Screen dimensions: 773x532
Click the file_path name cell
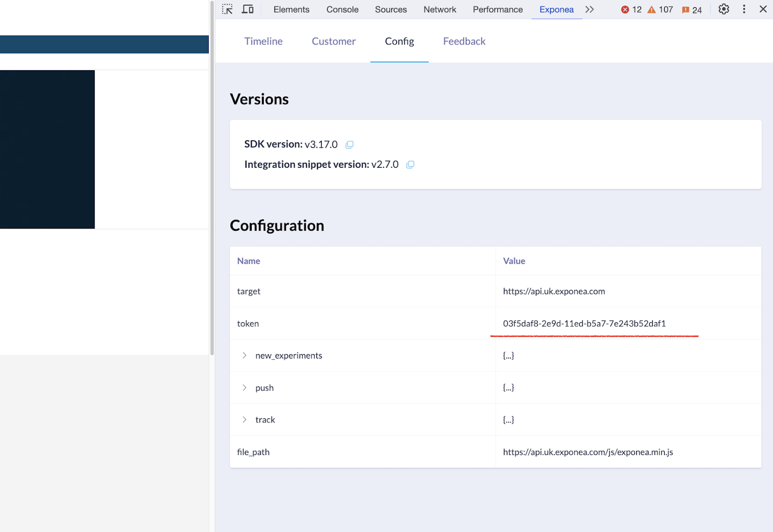pyautogui.click(x=363, y=452)
